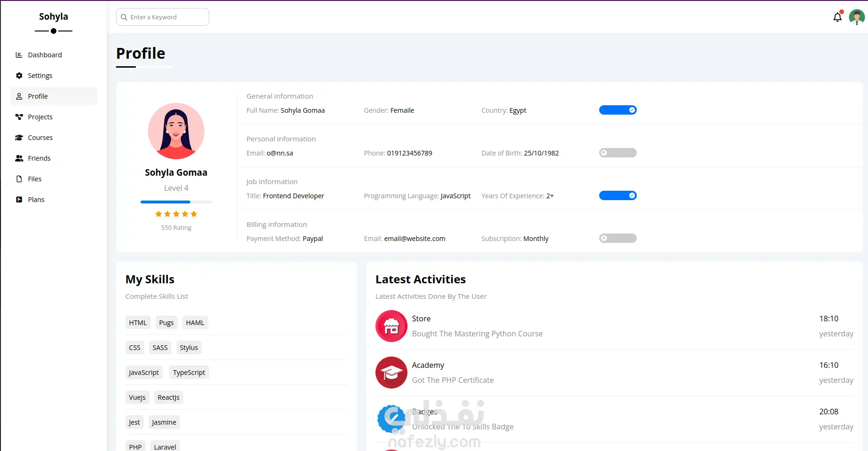Open the Friends page
This screenshot has width=868, height=451.
[x=54, y=158]
